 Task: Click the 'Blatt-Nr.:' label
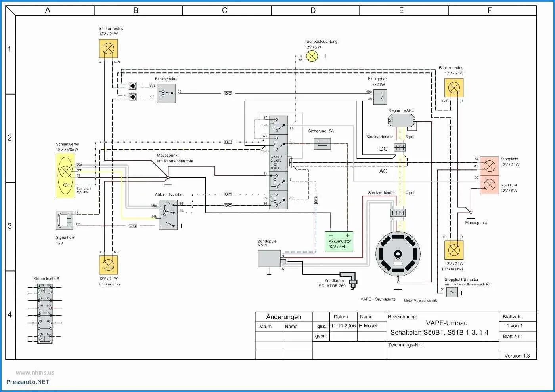[x=512, y=337]
